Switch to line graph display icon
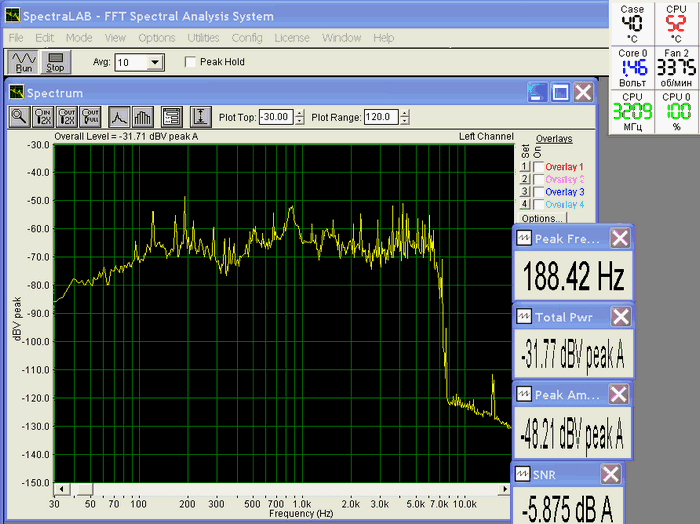700x524 pixels. pyautogui.click(x=119, y=116)
